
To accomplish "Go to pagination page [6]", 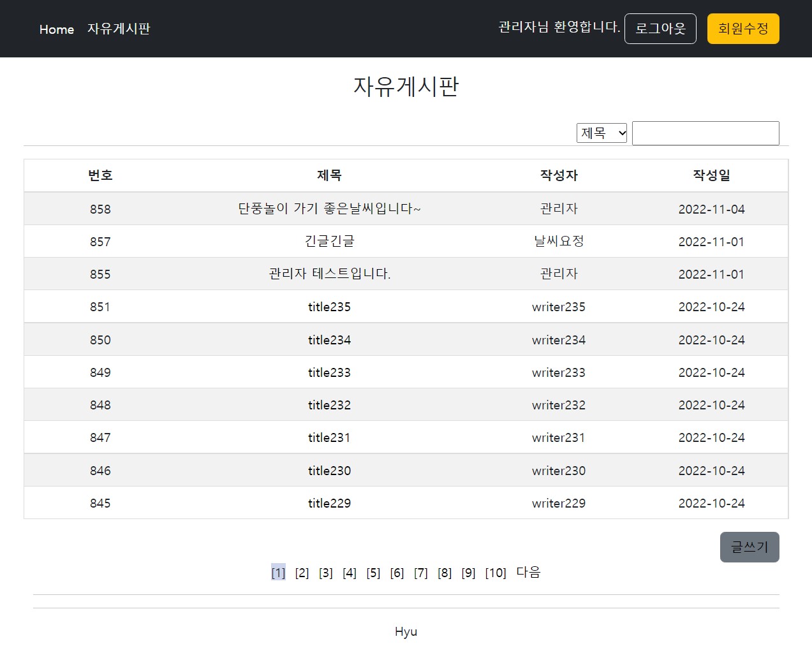I will [x=397, y=573].
